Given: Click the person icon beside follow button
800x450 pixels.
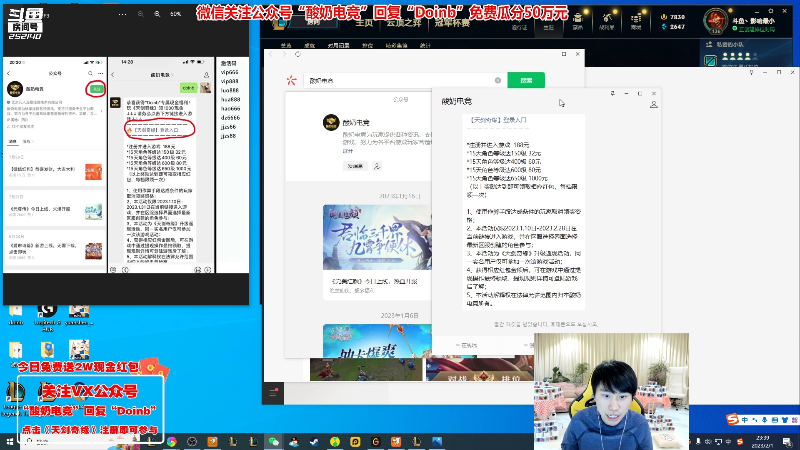Looking at the screenshot, I should click(377, 166).
